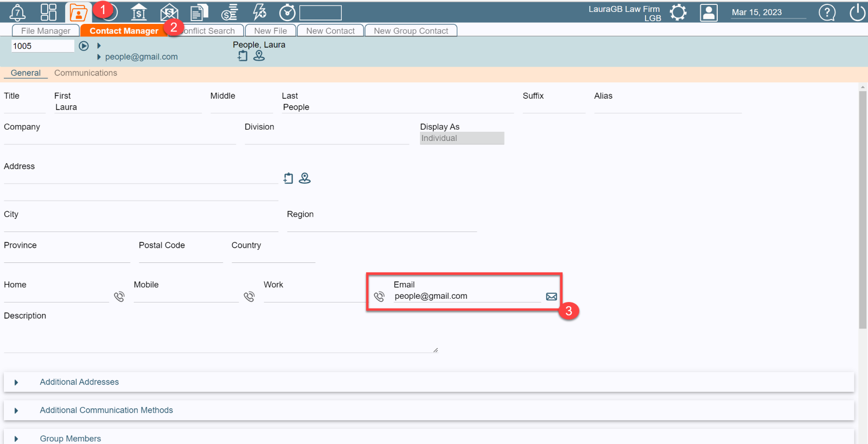Switch to the Communications sub-tab

[86, 73]
